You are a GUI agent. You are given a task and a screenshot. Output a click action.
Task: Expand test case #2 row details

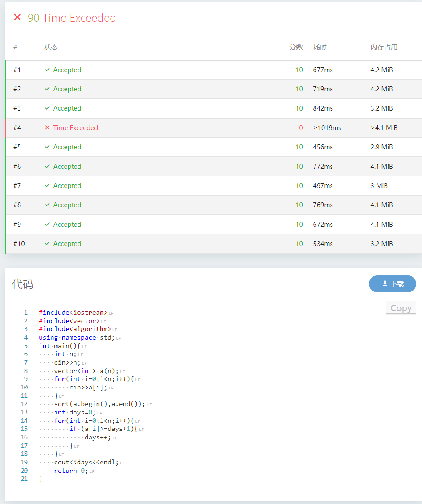click(214, 89)
